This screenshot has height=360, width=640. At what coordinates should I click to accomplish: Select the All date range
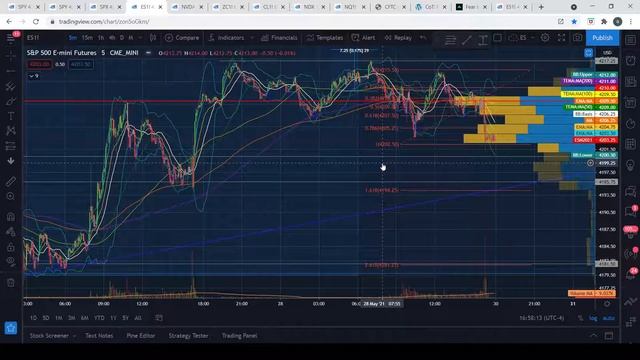point(138,318)
